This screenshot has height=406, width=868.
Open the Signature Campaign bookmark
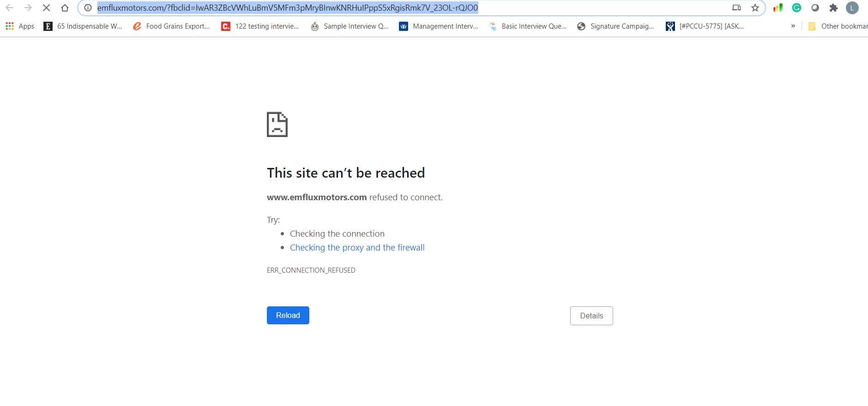point(615,26)
